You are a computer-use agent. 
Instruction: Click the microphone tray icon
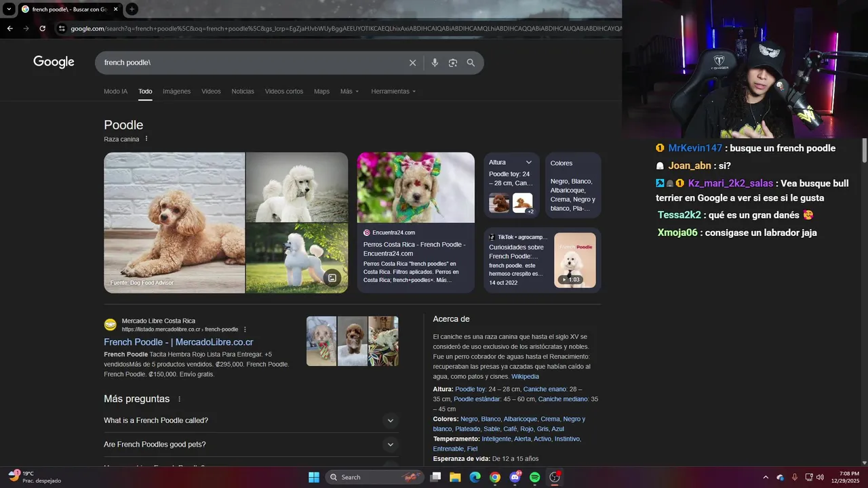pos(794,477)
